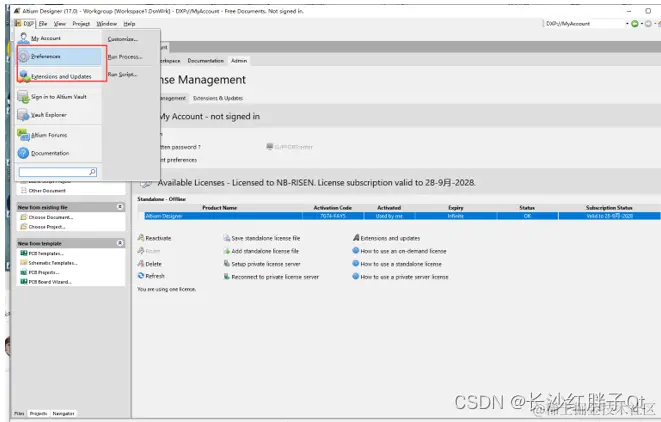
Task: Open the Project menu
Action: [x=81, y=24]
